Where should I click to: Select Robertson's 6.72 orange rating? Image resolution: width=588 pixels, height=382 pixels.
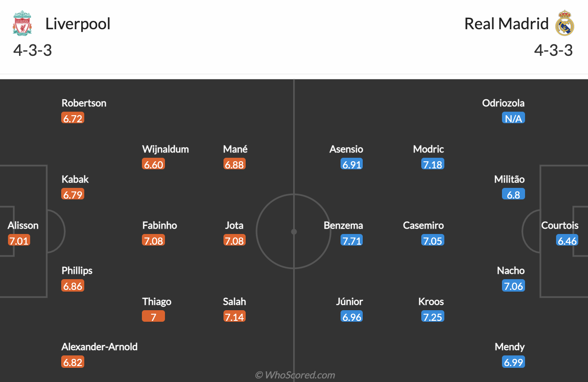[x=73, y=118]
